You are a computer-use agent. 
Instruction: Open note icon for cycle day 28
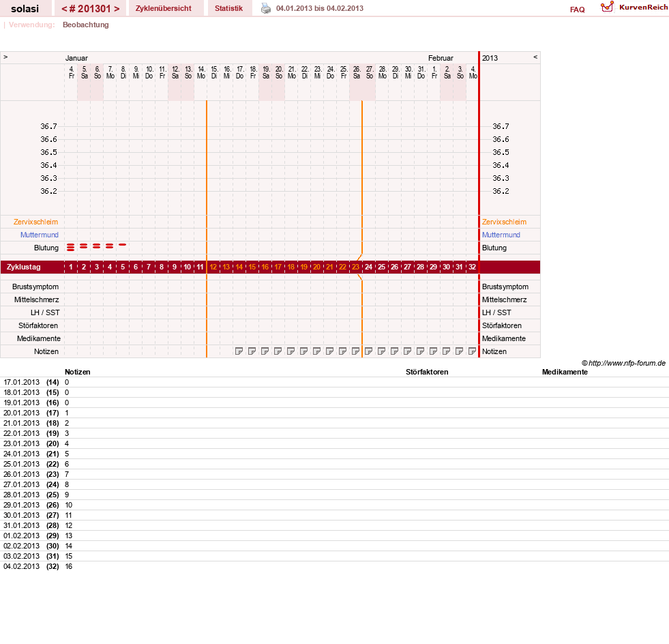coord(420,351)
